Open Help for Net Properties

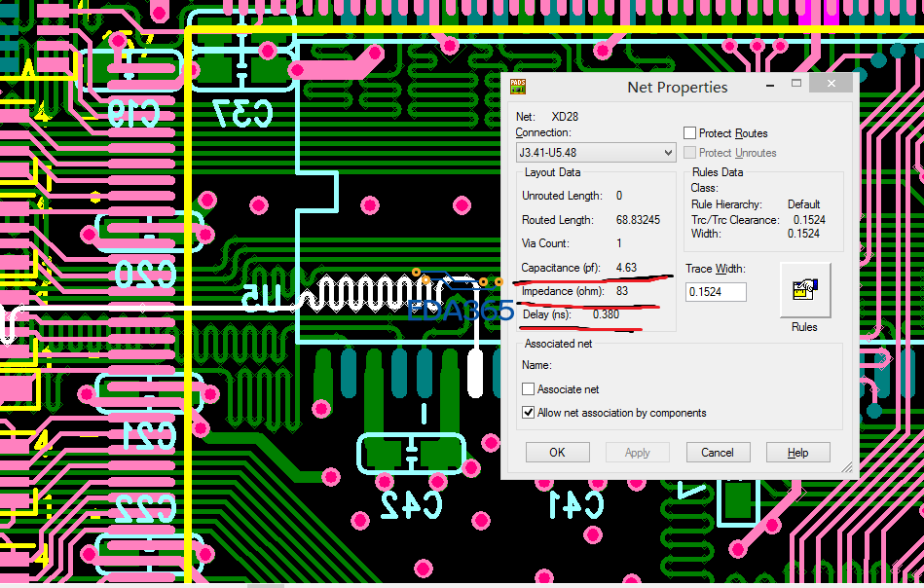point(797,453)
